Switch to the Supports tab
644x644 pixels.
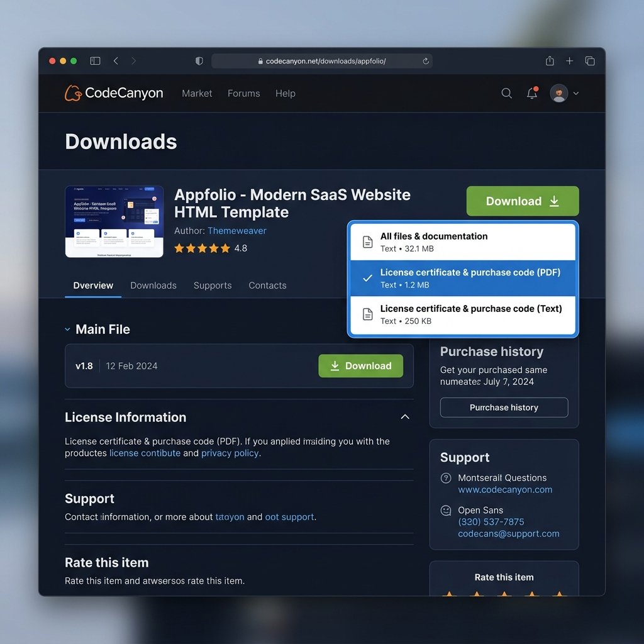pyautogui.click(x=213, y=286)
